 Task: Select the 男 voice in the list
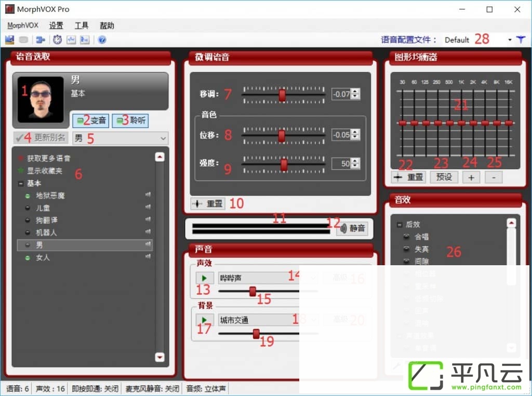(85, 245)
